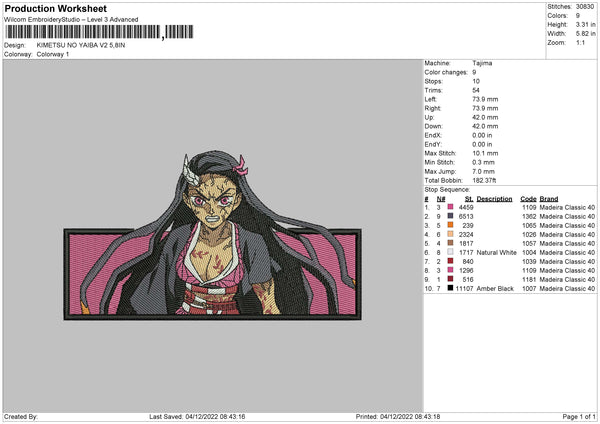Screen dimensions: 600x424
Task: Click the Machine value 'Tajima'
Action: click(482, 63)
